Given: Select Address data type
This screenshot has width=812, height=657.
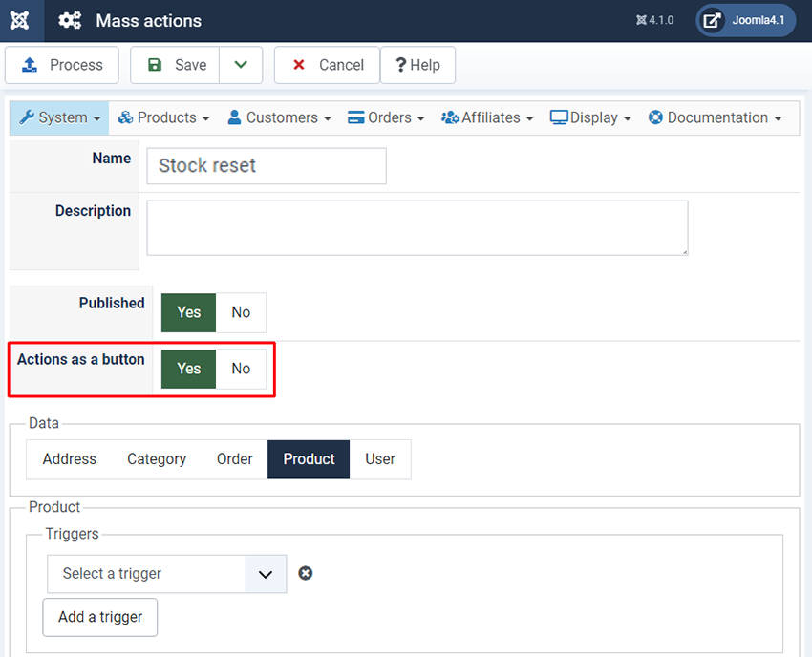Looking at the screenshot, I should (70, 459).
